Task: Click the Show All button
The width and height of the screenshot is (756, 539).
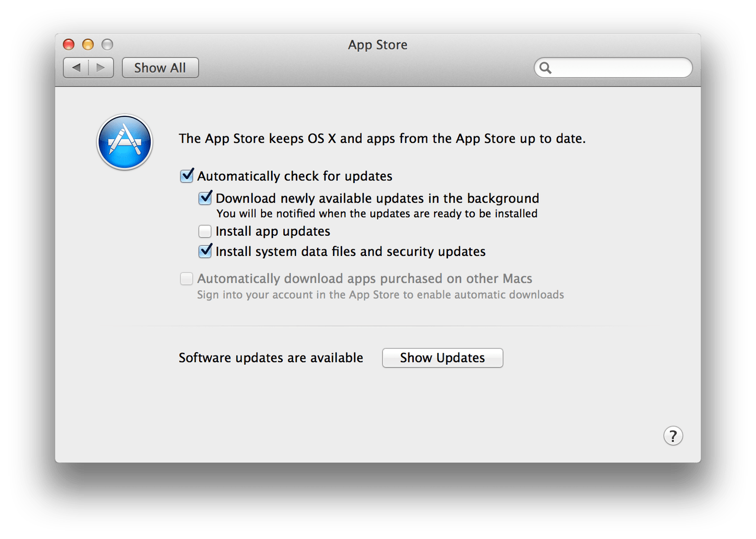Action: coord(160,68)
